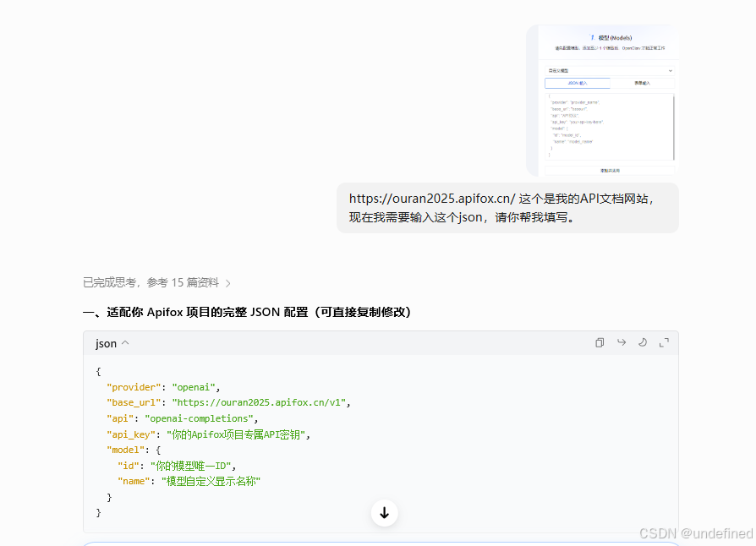Click the "model": { line in code

(134, 450)
